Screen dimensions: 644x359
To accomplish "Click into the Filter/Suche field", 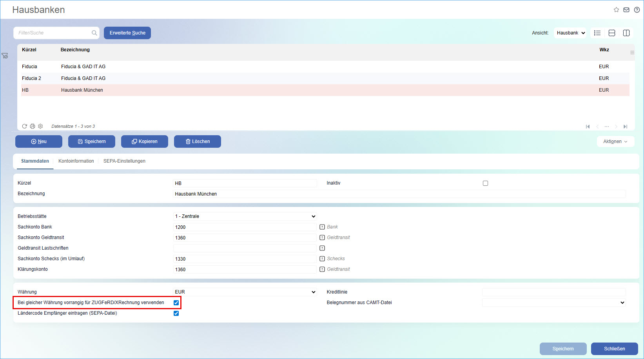I will [x=53, y=33].
